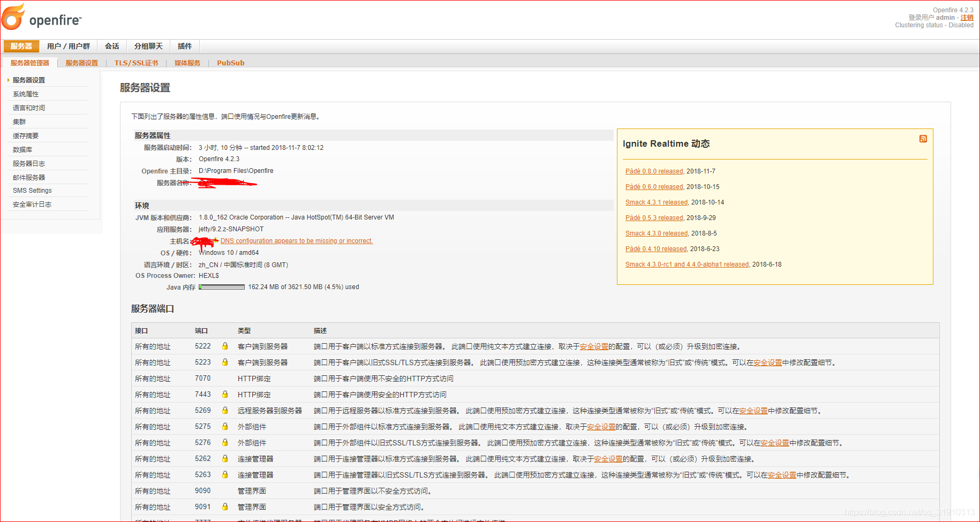Click 安全设置 link in port 5269 row

click(753, 411)
